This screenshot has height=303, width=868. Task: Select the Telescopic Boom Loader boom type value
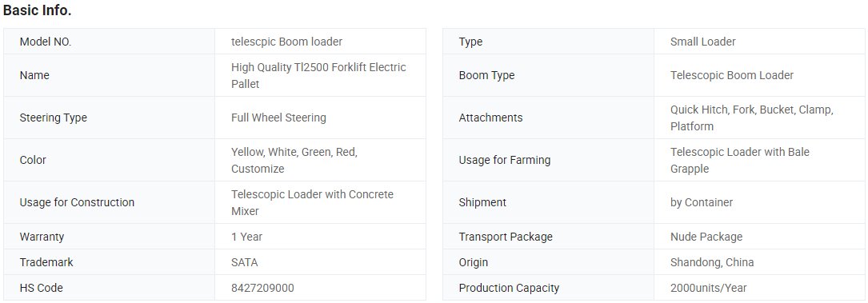click(x=732, y=75)
